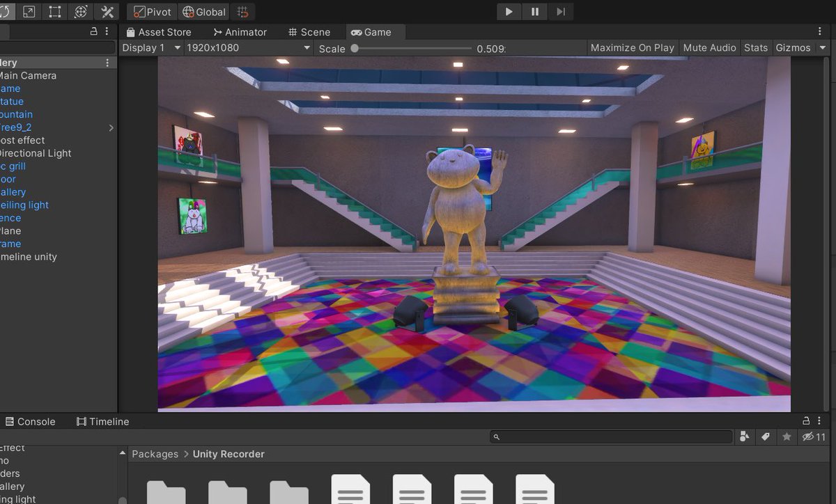
Task: Select the Move/Transform gizmo tool
Action: pos(80,11)
